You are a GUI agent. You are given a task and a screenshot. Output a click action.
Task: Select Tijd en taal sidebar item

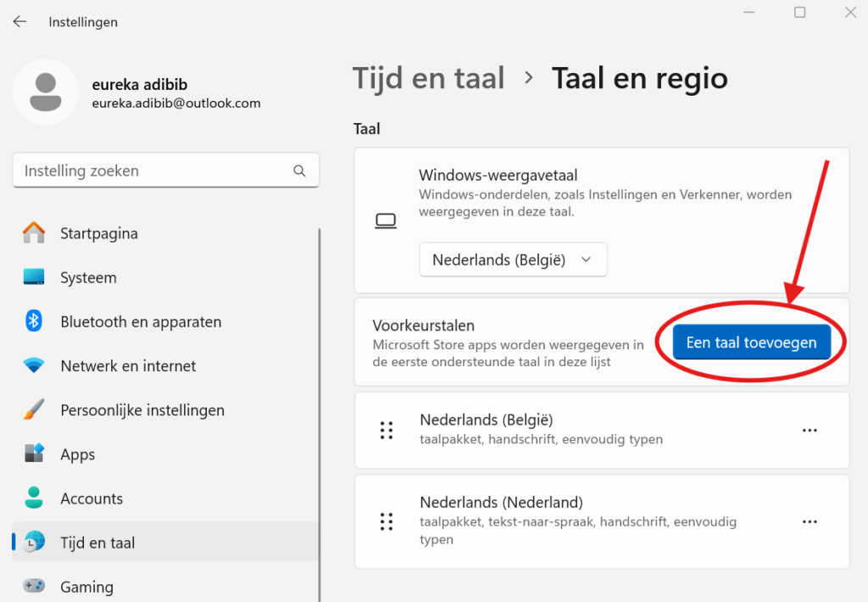pos(97,543)
